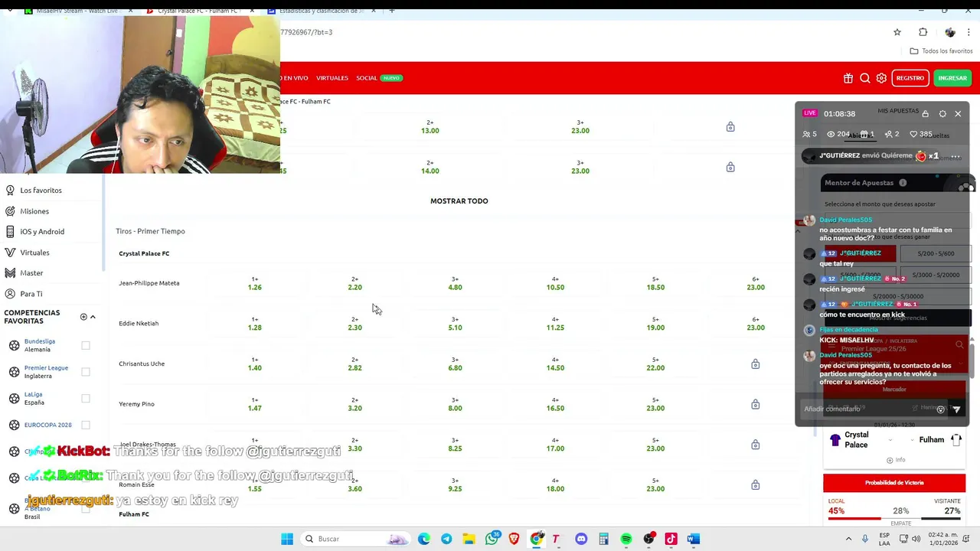980x551 pixels.
Task: Open Brave browser from the taskbar
Action: click(514, 539)
